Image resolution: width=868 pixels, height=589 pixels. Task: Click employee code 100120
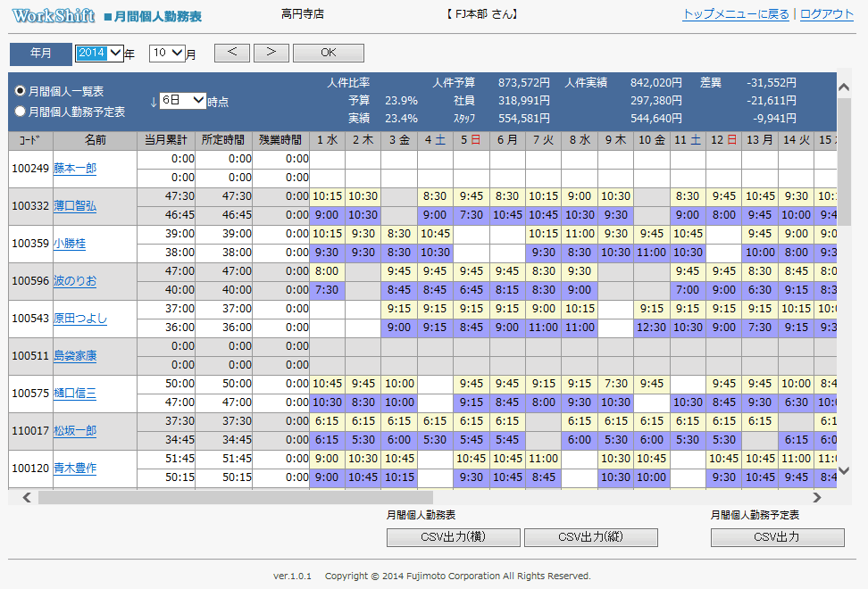[x=30, y=469]
